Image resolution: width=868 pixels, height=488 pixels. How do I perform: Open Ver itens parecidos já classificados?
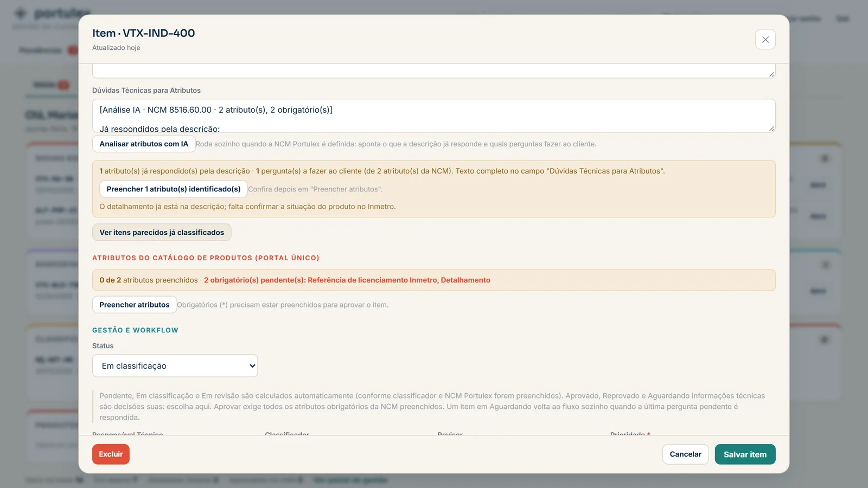pos(162,232)
